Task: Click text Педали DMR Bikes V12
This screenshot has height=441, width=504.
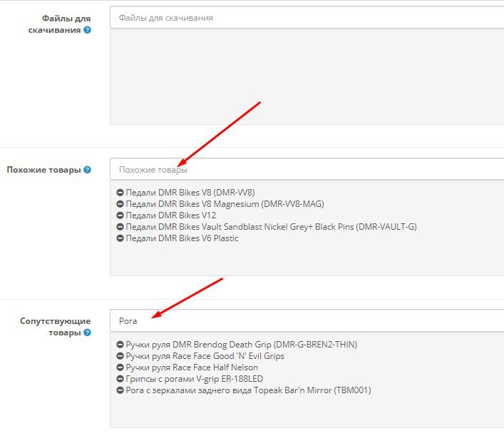Action: [x=171, y=216]
